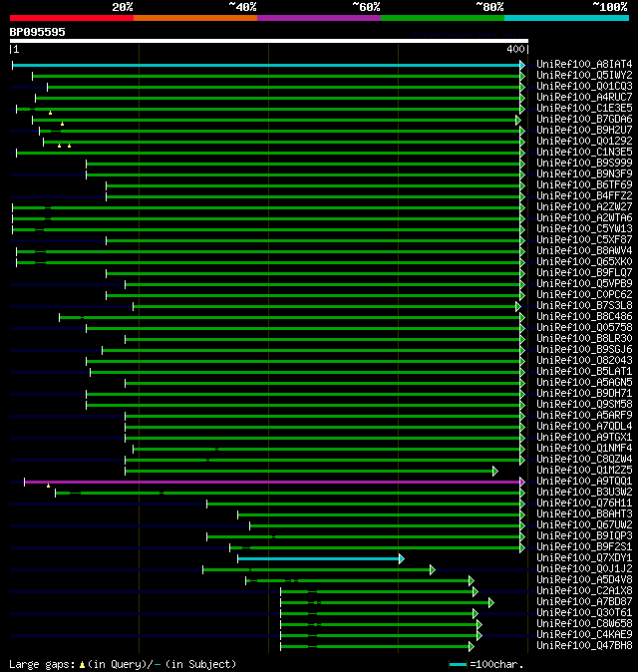Open the UniRef100_A5AGN5 entry
This screenshot has width=638, height=672.
584,382
